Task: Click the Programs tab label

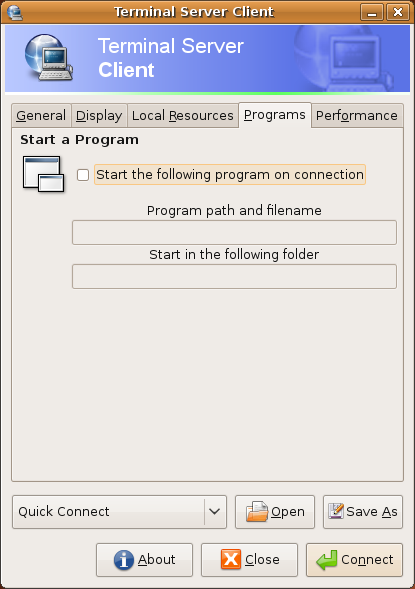Action: point(275,115)
